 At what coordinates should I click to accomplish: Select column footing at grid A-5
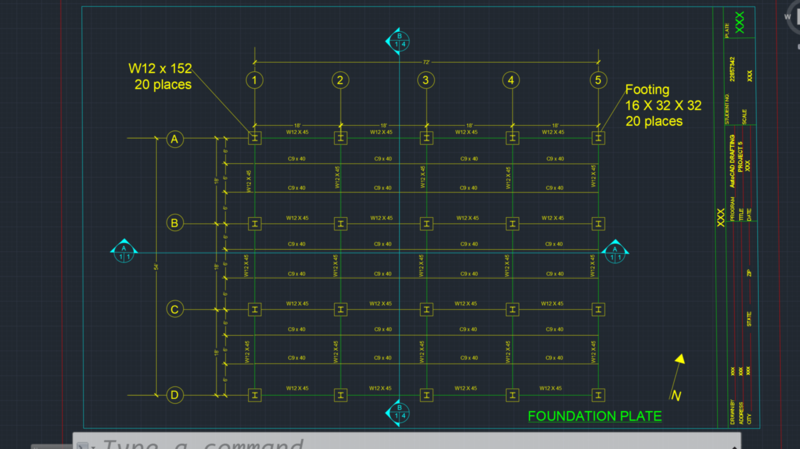point(598,138)
